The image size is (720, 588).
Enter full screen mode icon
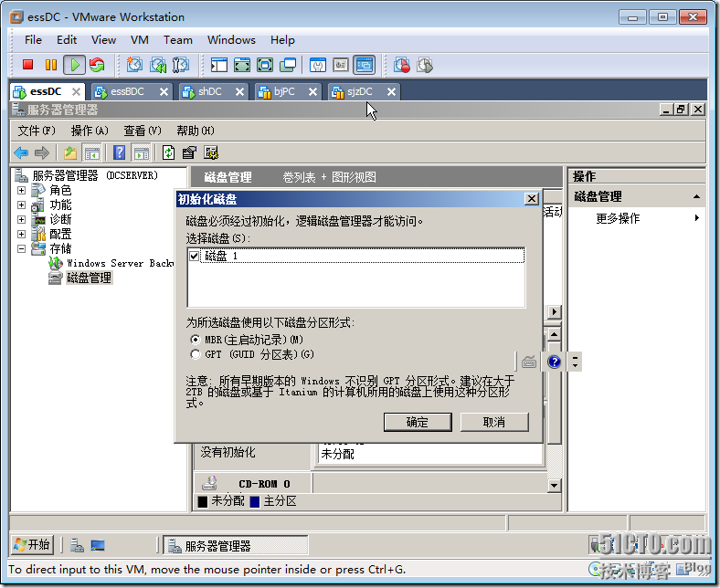[x=265, y=65]
